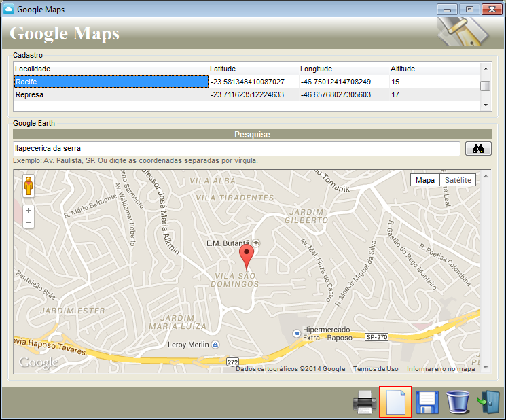The height and width of the screenshot is (420, 506).
Task: Click the Longitude column header
Action: click(344, 69)
